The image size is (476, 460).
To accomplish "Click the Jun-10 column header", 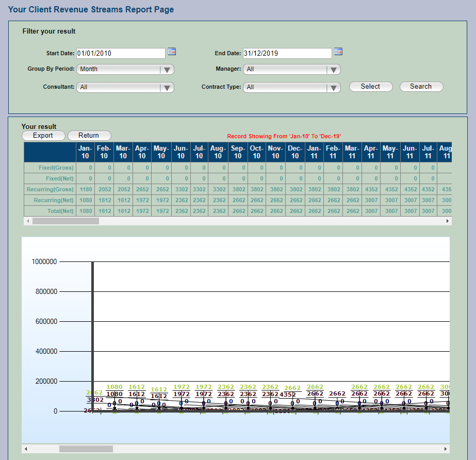I will pos(181,152).
